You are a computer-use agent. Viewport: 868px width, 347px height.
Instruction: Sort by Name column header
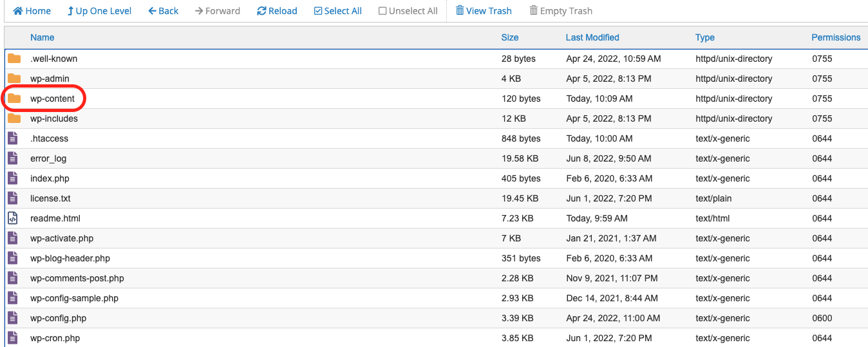coord(42,37)
